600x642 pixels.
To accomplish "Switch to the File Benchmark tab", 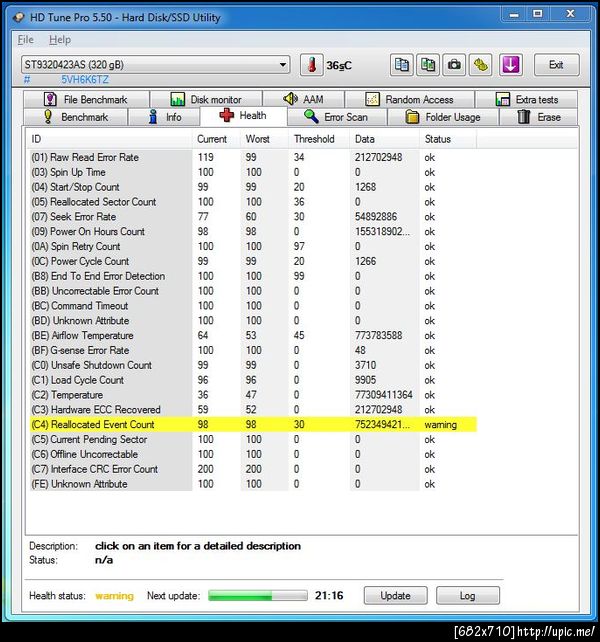I will click(86, 99).
